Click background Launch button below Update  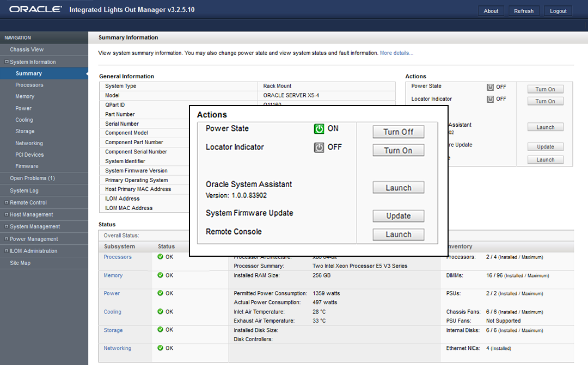click(545, 159)
